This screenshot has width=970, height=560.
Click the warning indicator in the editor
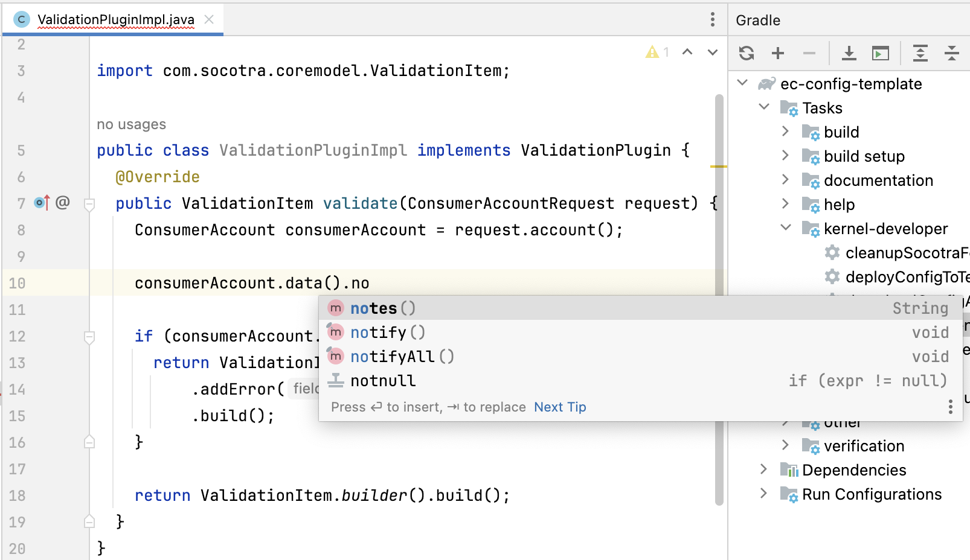coord(657,52)
